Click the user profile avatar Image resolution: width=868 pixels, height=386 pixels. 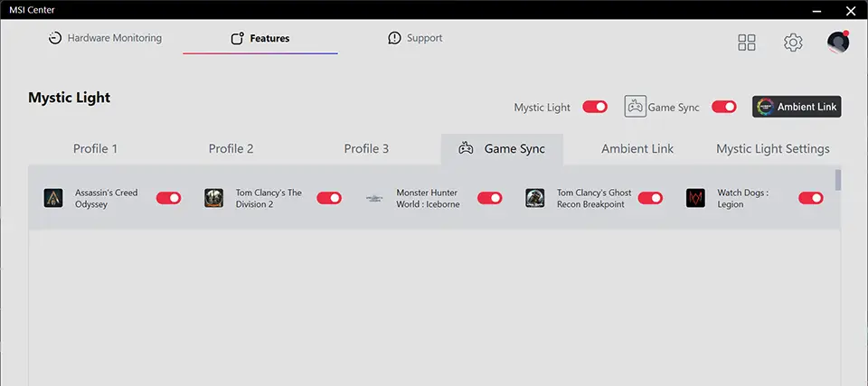(x=838, y=42)
